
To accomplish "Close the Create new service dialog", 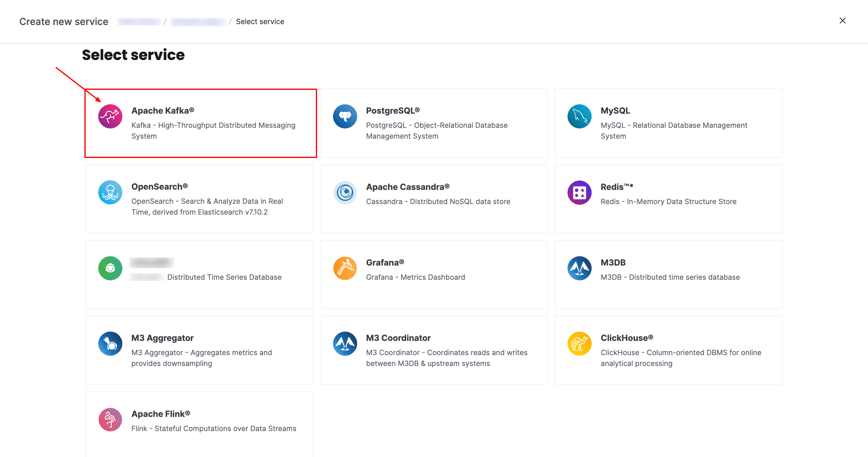I will tap(842, 21).
